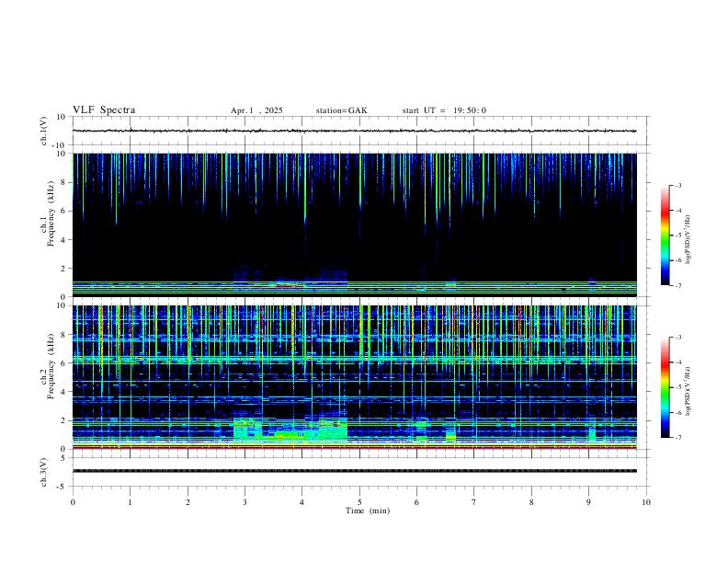Viewport: 728px width, 563px height.
Task: Click the "5" tick on the ch.3(V) axis
Action: click(x=64, y=457)
